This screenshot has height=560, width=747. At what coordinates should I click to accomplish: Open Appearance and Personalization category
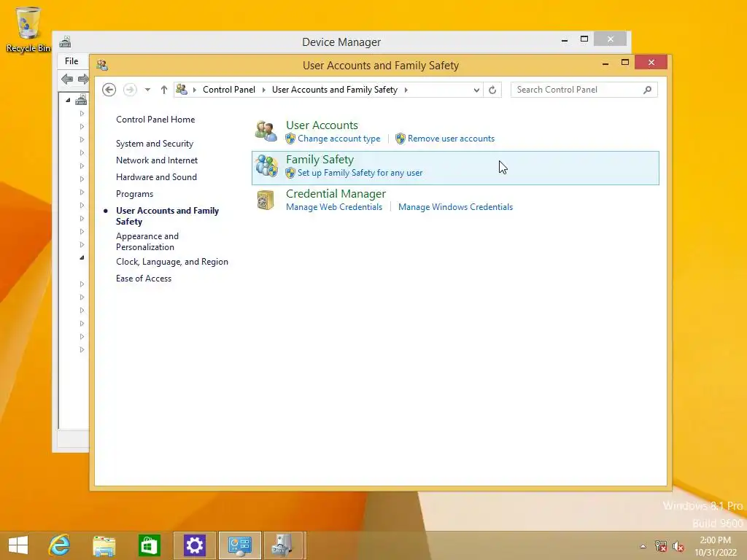[x=147, y=241]
